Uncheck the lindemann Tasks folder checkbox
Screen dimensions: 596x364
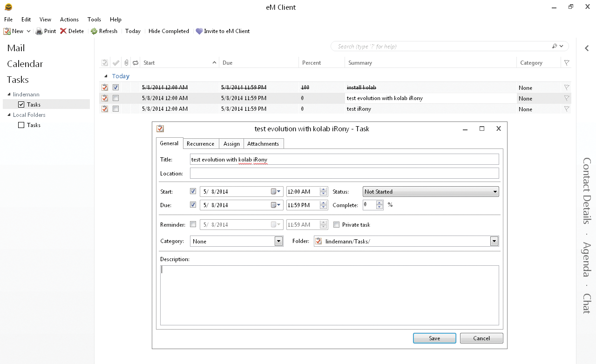click(21, 105)
